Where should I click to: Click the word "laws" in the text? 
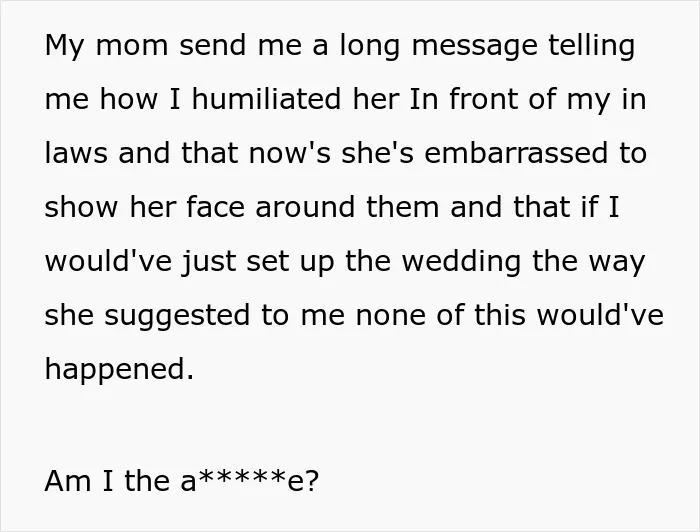[x=76, y=153]
